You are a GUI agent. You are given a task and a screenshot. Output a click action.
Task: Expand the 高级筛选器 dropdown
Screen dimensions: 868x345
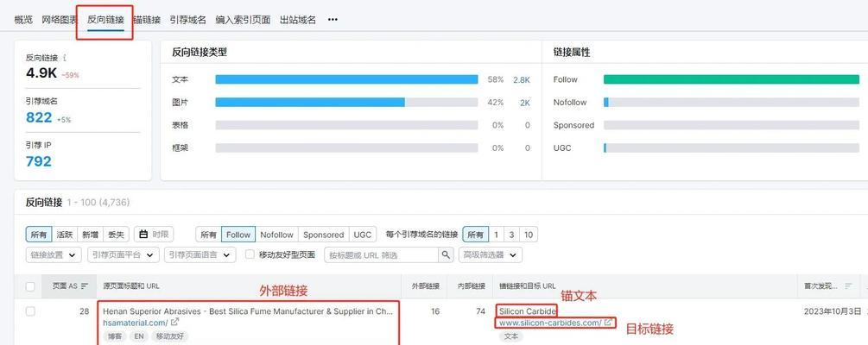(491, 255)
